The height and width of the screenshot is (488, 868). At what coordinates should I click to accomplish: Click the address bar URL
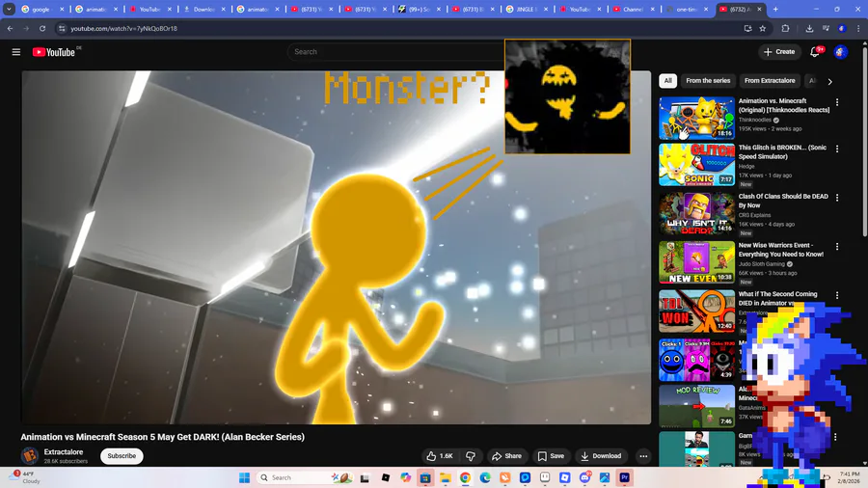[124, 28]
